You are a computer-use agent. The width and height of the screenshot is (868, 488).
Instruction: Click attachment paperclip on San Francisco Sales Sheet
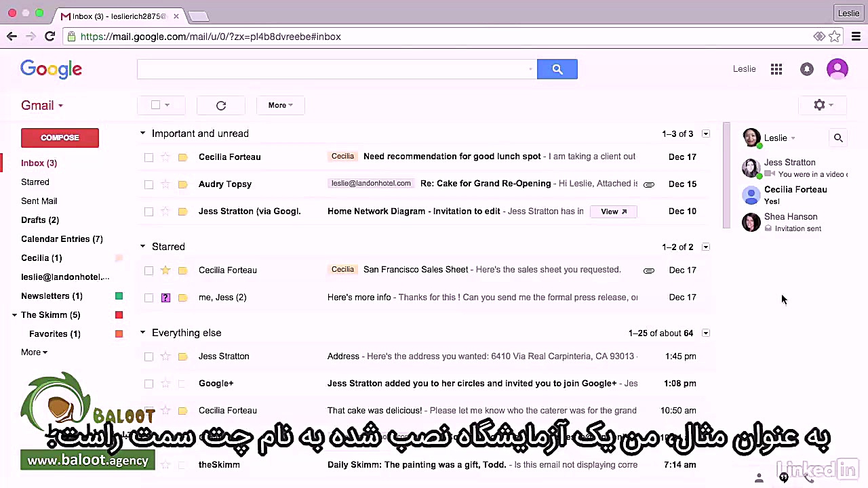click(649, 270)
